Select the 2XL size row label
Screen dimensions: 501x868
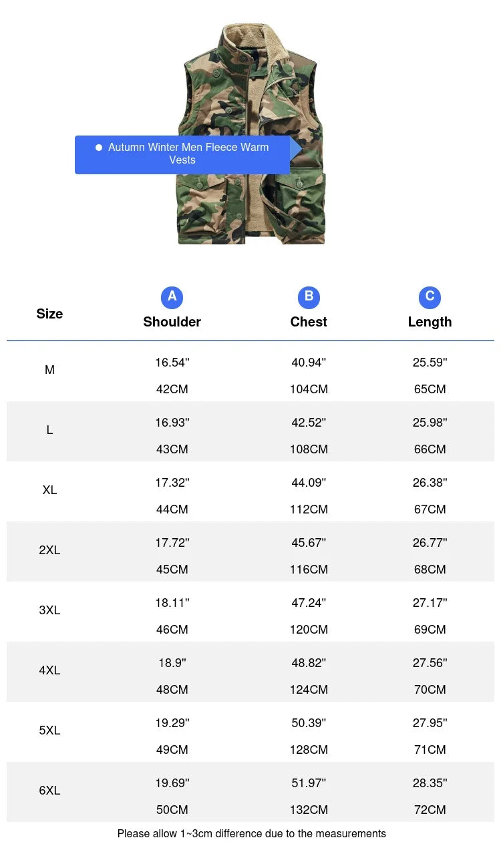[x=49, y=550]
